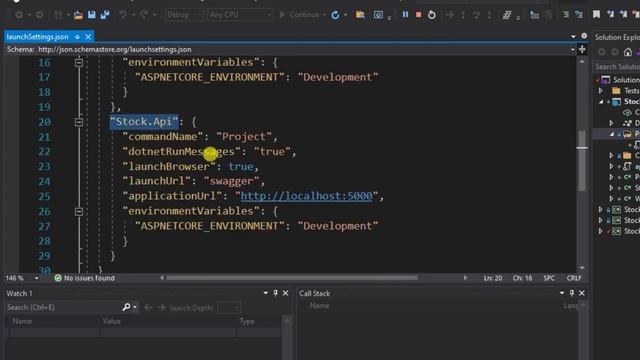Click the Continue debugging button
640x360 pixels.
point(300,15)
